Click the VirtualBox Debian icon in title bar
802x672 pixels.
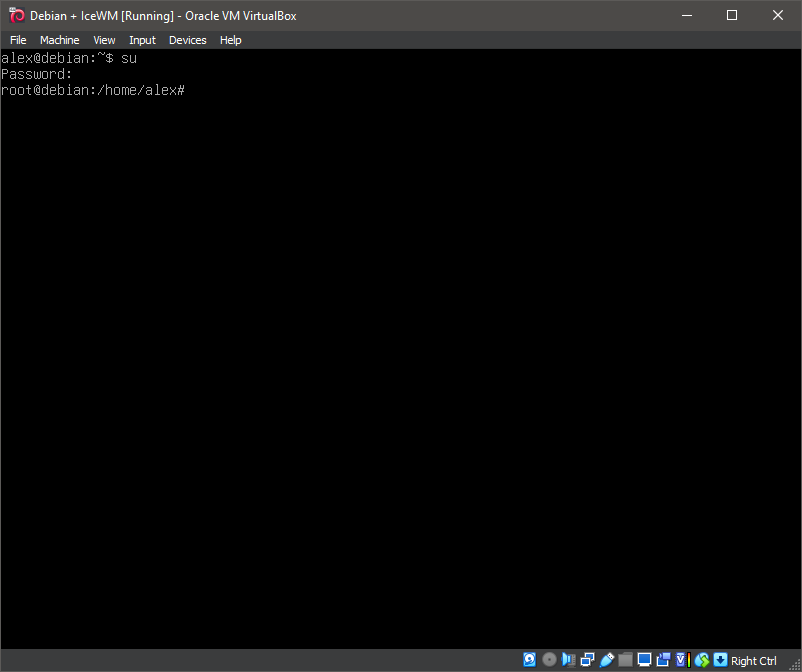[x=16, y=15]
